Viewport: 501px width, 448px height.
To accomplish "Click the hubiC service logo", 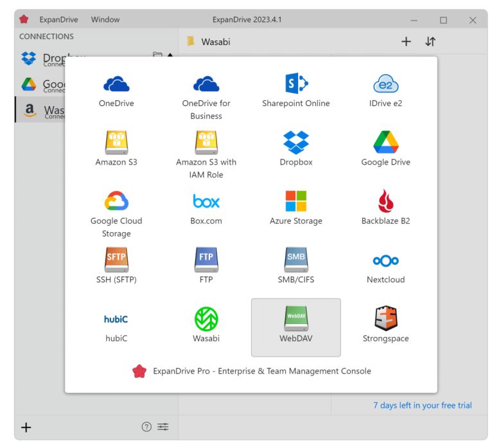I will coord(116,319).
